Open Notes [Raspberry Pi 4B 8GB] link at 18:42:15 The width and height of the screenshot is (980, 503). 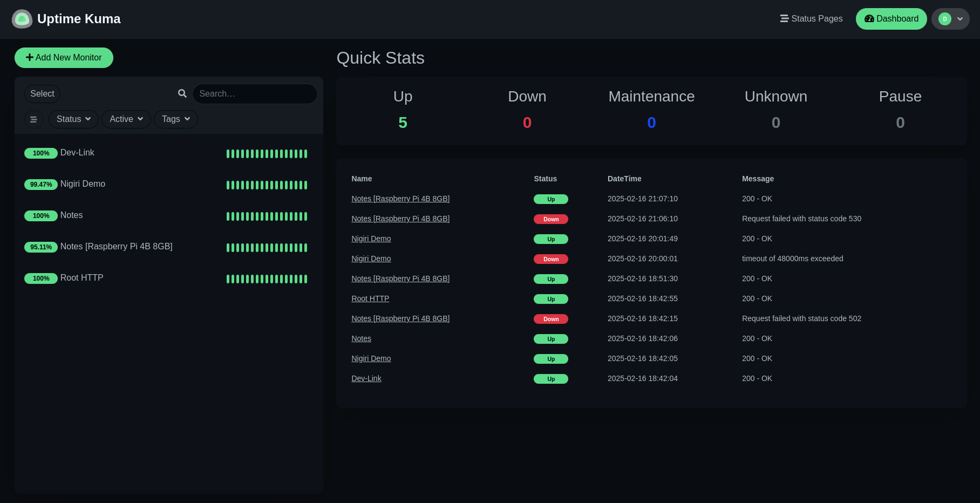(x=400, y=318)
